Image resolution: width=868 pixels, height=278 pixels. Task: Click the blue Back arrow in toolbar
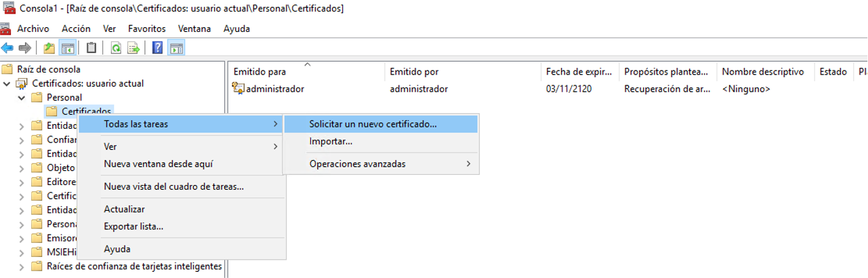tap(7, 48)
